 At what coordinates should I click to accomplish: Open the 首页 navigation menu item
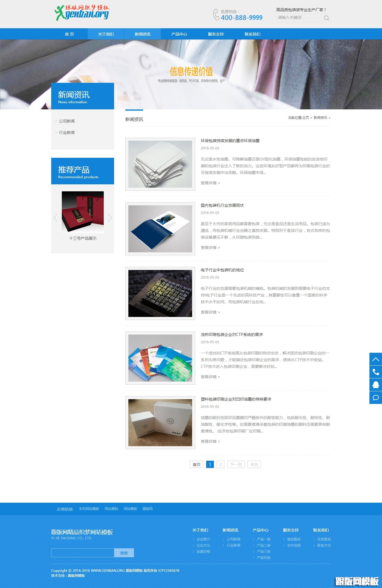pos(69,34)
